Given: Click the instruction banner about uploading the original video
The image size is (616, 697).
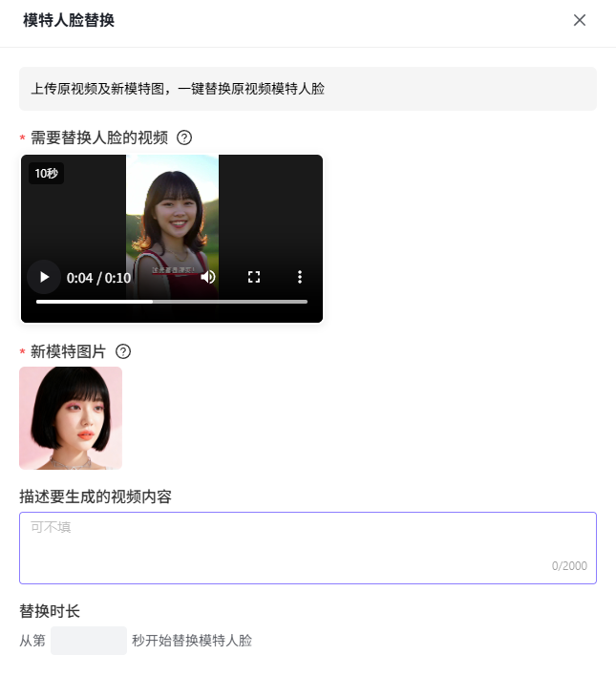Looking at the screenshot, I should pos(308,89).
